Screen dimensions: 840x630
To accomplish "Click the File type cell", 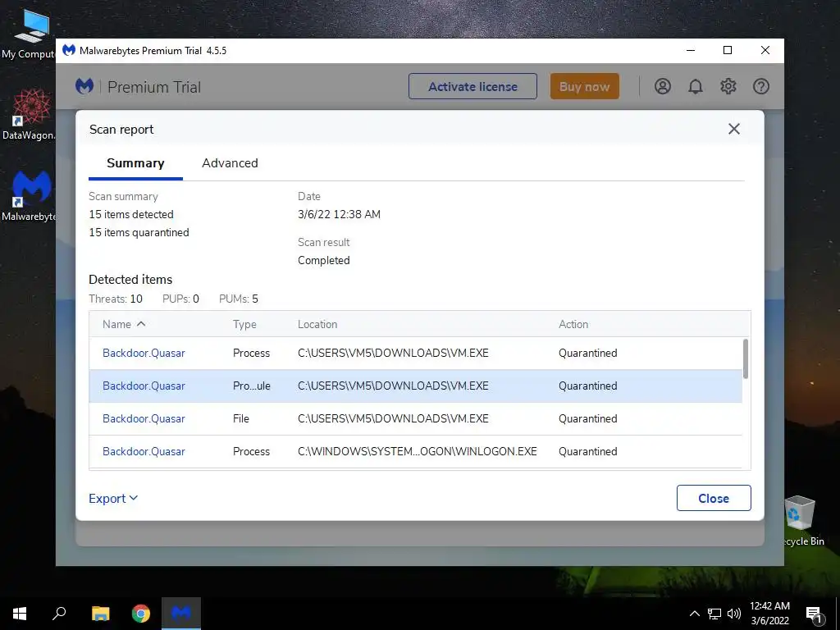I will click(241, 418).
